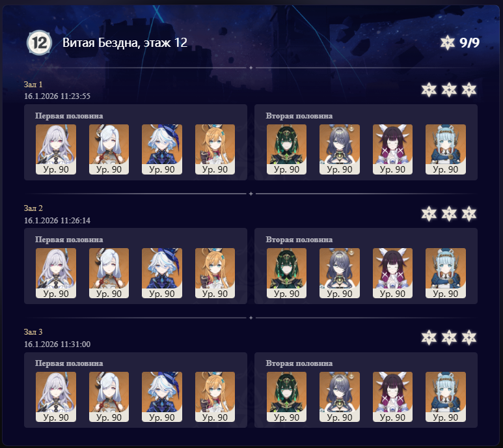Click Зал 2 middle star rating icon
Screen dimensions: 503x448
[449, 214]
